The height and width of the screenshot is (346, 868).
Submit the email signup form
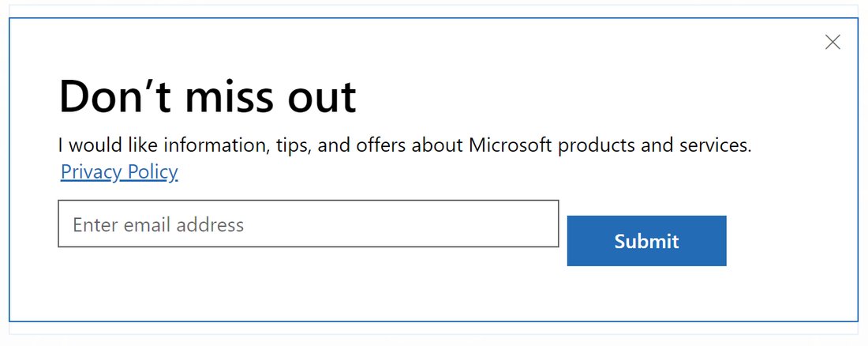point(646,241)
